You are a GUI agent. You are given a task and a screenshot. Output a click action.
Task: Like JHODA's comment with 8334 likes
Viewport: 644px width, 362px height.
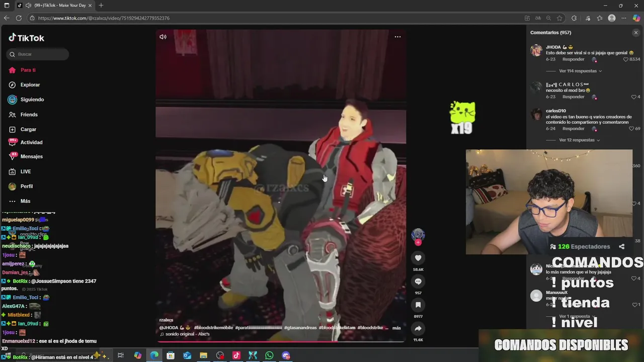[x=626, y=59]
